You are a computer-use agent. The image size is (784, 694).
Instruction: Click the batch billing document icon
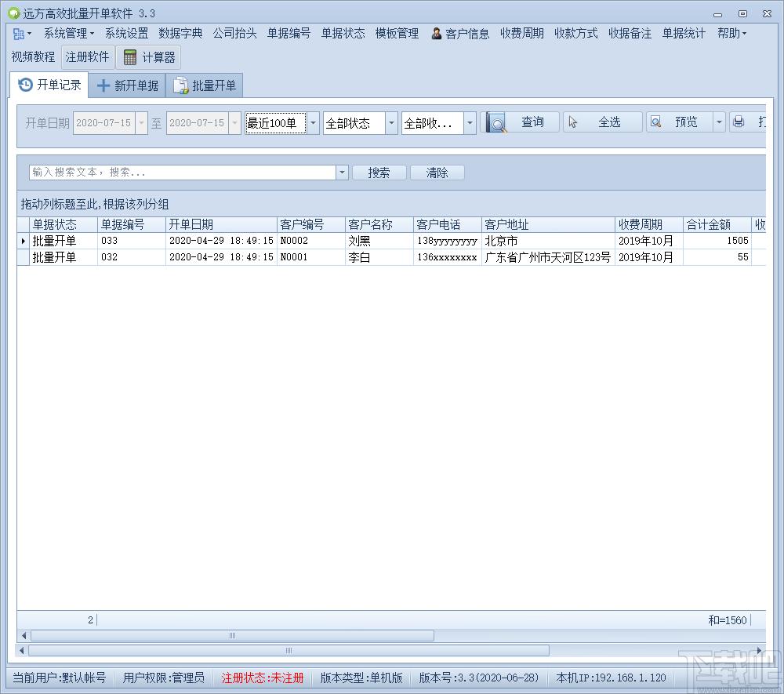180,85
